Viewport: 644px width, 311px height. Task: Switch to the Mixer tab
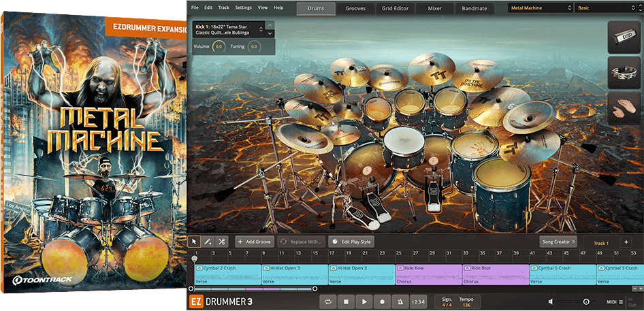tap(434, 8)
